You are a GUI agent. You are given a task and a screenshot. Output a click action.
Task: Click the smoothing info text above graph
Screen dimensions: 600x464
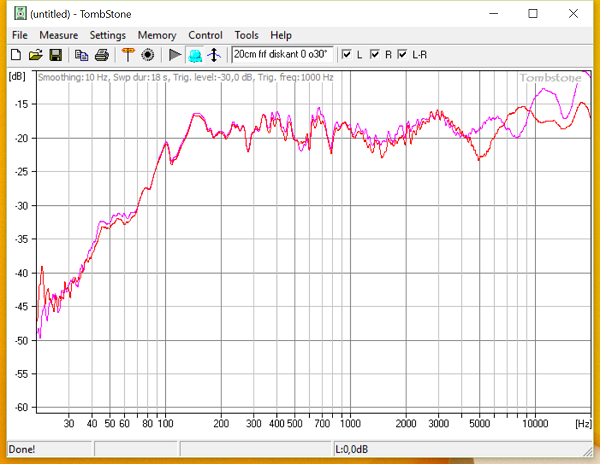click(186, 77)
